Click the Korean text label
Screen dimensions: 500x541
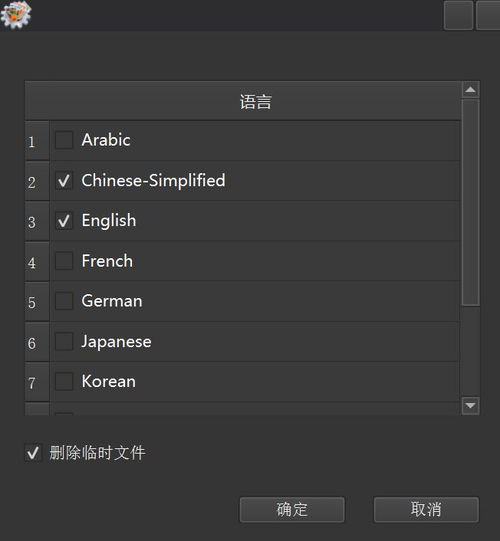pyautogui.click(x=109, y=381)
